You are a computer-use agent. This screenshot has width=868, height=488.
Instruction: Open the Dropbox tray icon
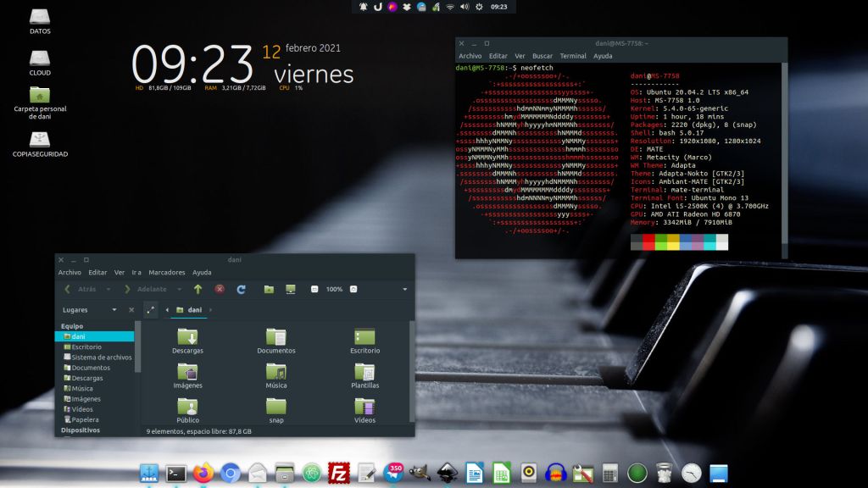pyautogui.click(x=407, y=7)
